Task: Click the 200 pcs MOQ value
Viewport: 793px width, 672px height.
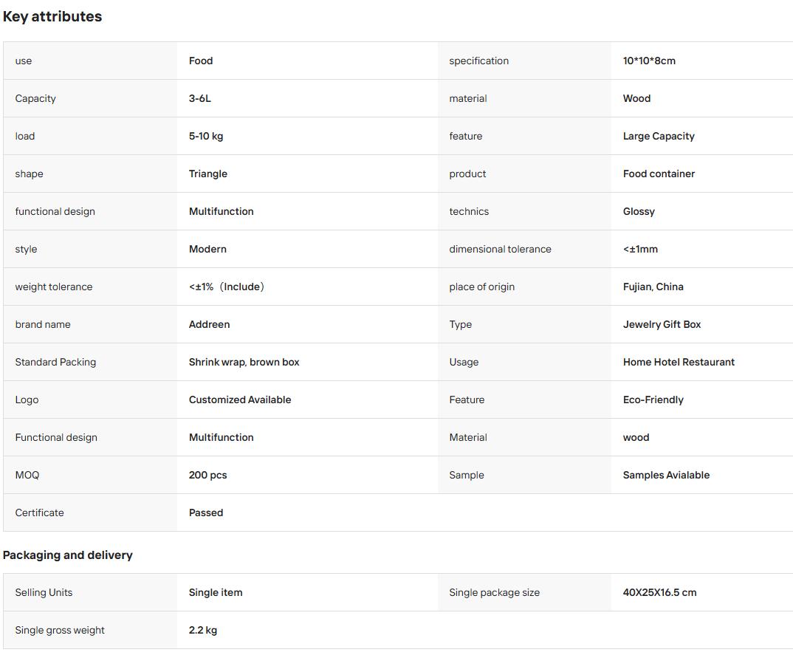Action: 208,476
